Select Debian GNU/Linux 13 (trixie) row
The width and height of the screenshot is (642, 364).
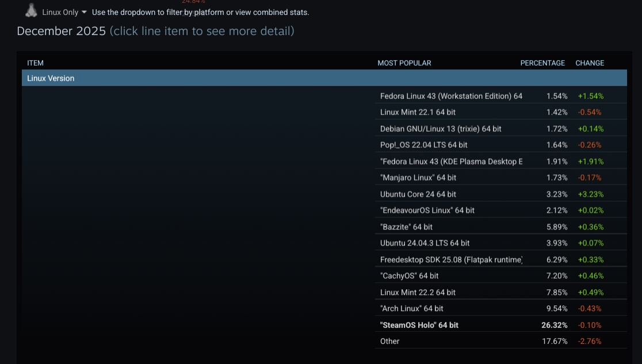click(x=500, y=129)
